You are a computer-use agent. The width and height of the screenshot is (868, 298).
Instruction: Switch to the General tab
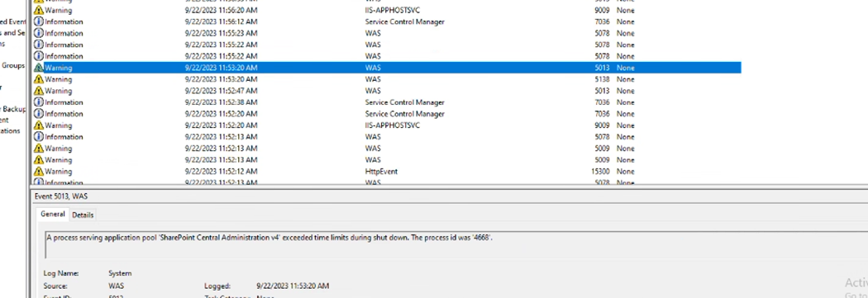[53, 214]
